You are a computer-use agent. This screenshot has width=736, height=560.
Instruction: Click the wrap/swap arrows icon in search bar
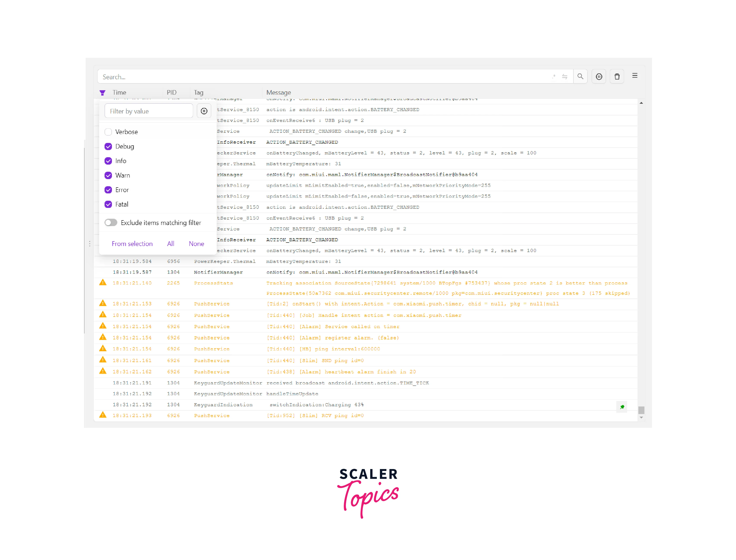(x=565, y=77)
